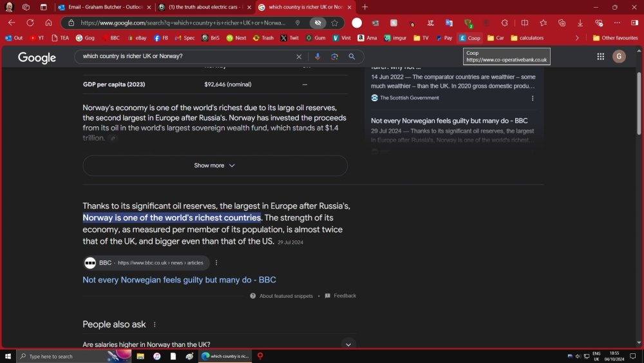
Task: Open the Google account avatar G
Action: (619, 56)
